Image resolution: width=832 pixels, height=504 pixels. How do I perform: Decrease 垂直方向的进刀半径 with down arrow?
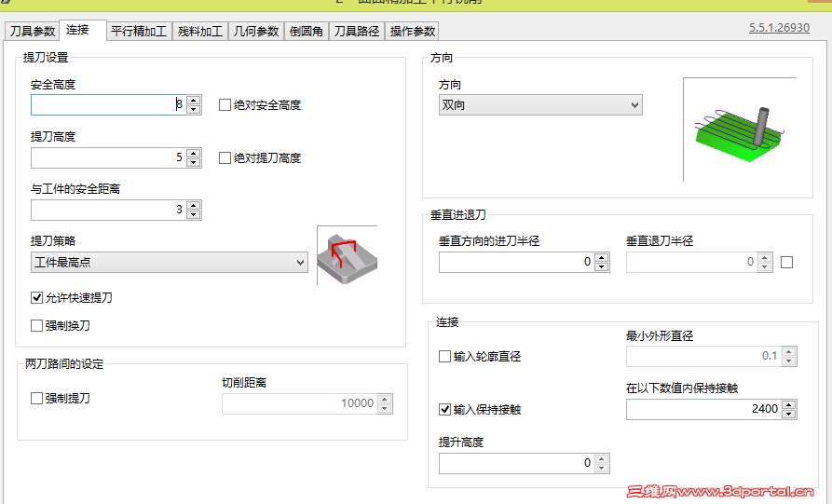(602, 266)
